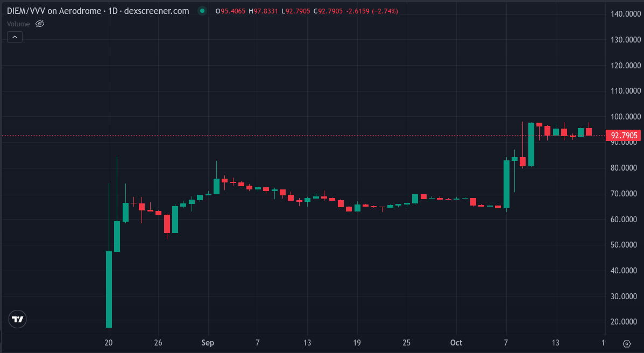
Task: Click the 140.0000 mark on price scale
Action: [x=624, y=14]
